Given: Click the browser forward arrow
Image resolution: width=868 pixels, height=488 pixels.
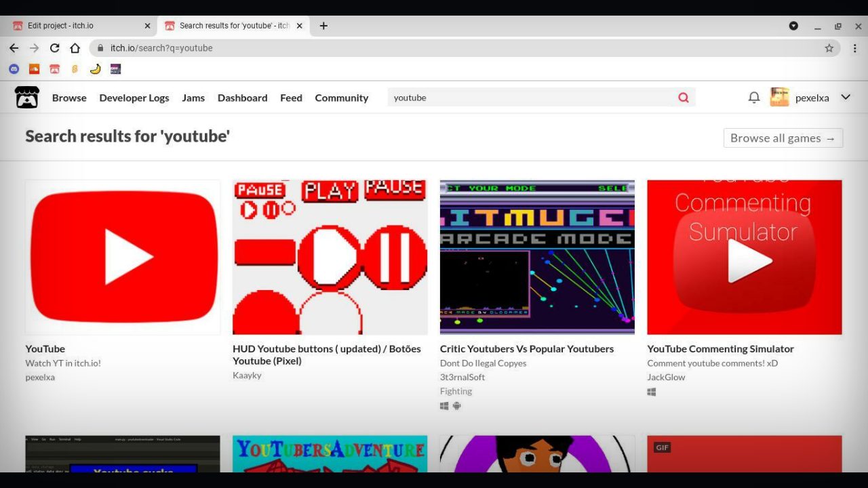Looking at the screenshot, I should (x=34, y=48).
